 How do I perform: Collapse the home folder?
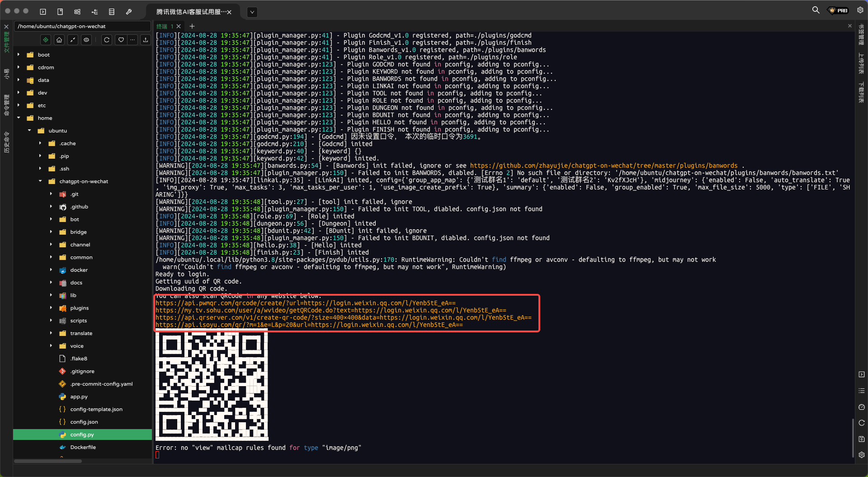[x=19, y=118]
